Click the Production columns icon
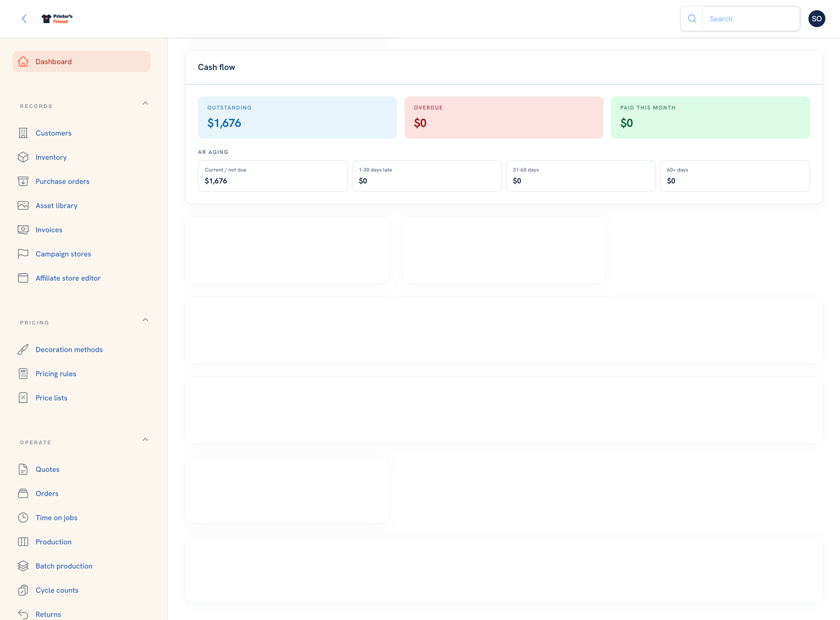 [23, 541]
